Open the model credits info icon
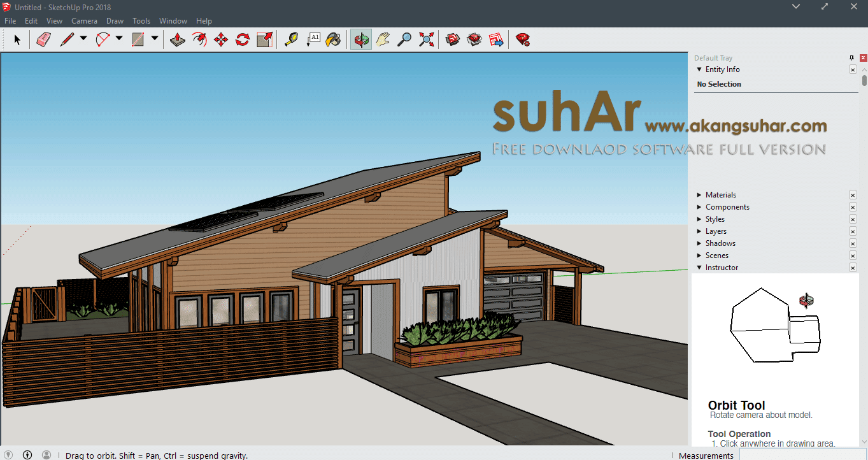The height and width of the screenshot is (460, 868). pyautogui.click(x=27, y=455)
